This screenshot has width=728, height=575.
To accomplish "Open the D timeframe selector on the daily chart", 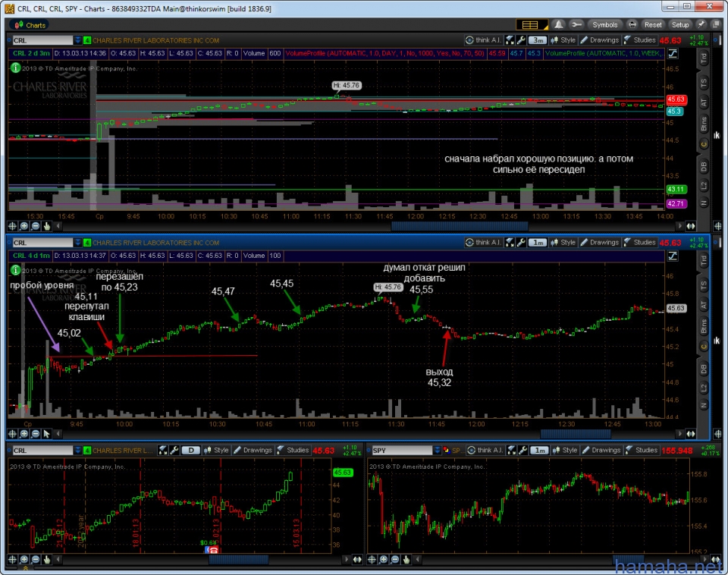I will [191, 450].
